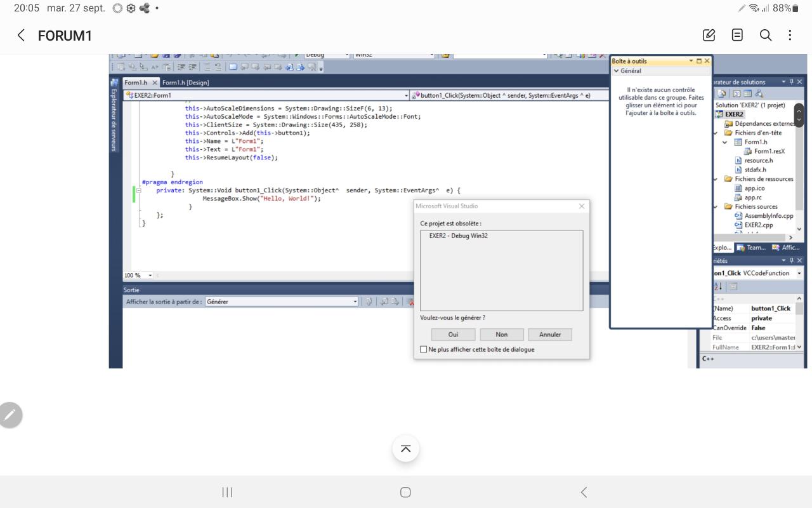This screenshot has height=508, width=812.
Task: Tap the scroll-to-top arrow button
Action: tap(405, 449)
